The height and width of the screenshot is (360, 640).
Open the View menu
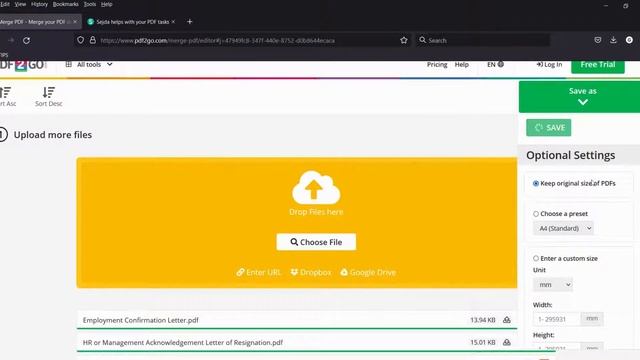20,4
